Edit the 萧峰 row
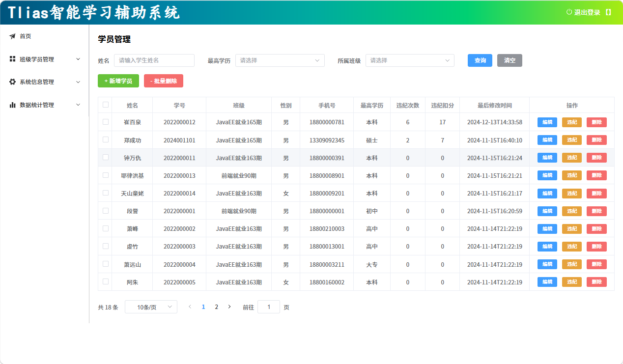 tap(547, 229)
